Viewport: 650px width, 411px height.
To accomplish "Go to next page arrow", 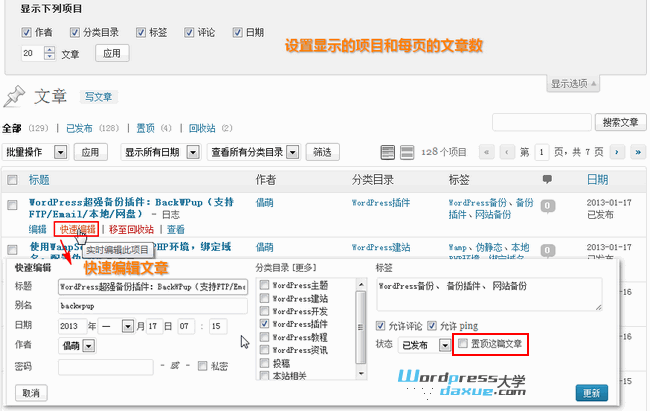I will (617, 152).
